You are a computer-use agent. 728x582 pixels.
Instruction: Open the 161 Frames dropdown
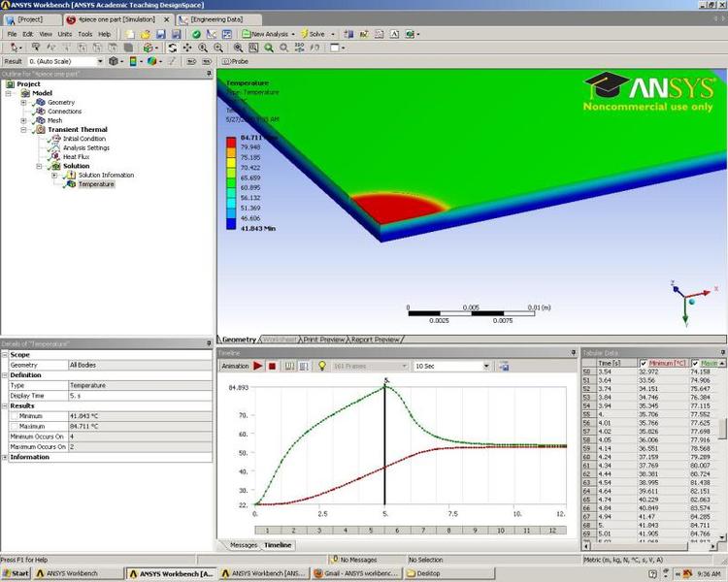pyautogui.click(x=405, y=367)
